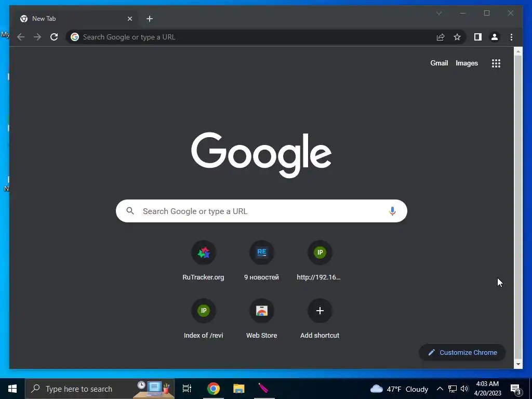Open the Index of /revi shortcut
This screenshot has width=532, height=399.
203,319
